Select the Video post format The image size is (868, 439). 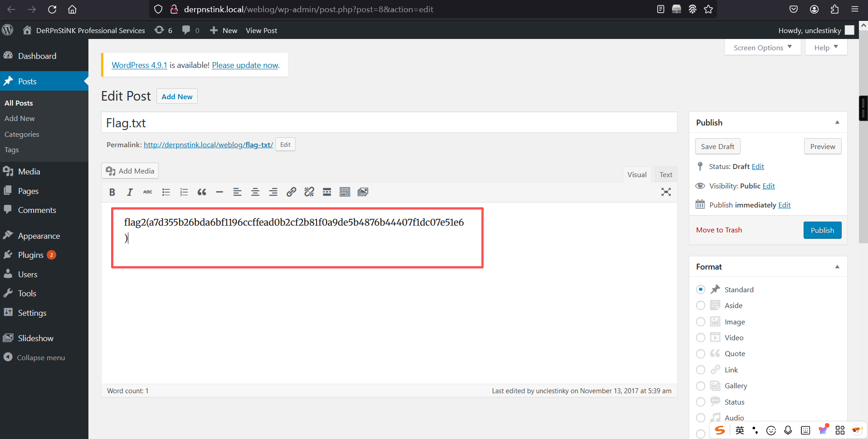pyautogui.click(x=701, y=338)
